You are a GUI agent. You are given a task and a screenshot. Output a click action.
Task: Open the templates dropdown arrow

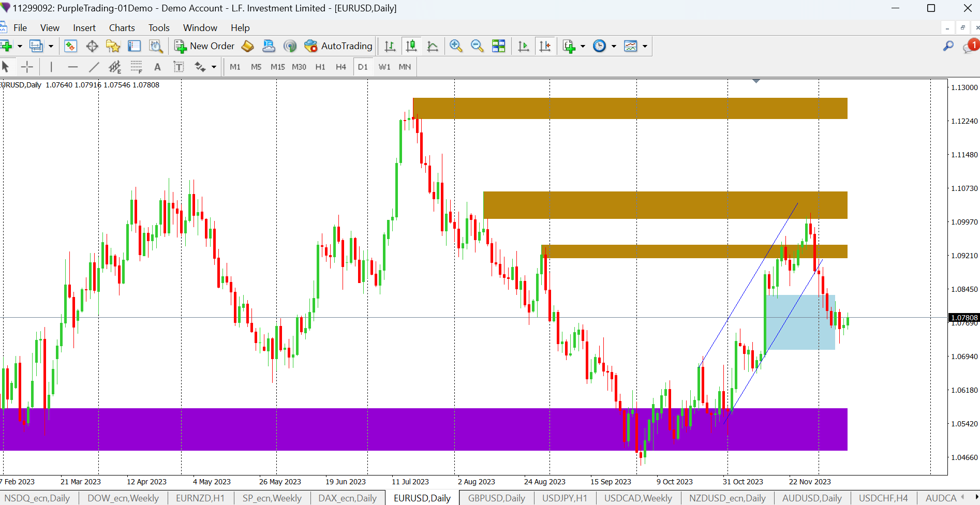pyautogui.click(x=645, y=46)
